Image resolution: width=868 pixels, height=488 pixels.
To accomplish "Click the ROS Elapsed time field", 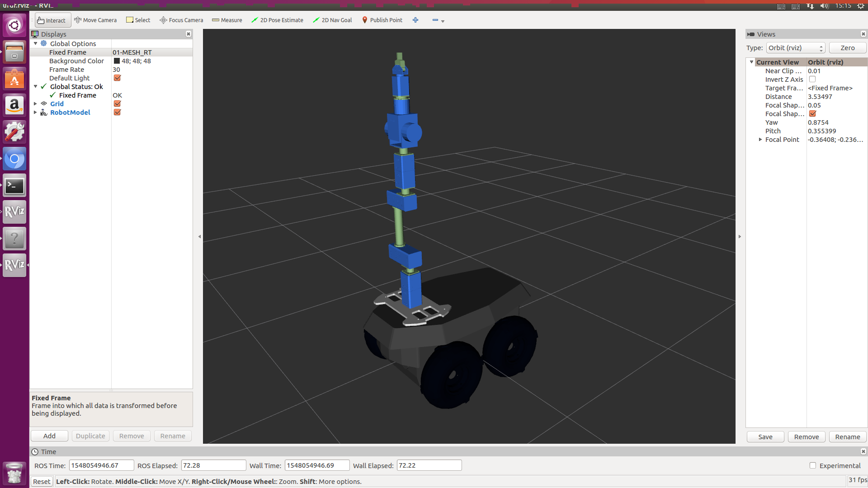I will [213, 465].
